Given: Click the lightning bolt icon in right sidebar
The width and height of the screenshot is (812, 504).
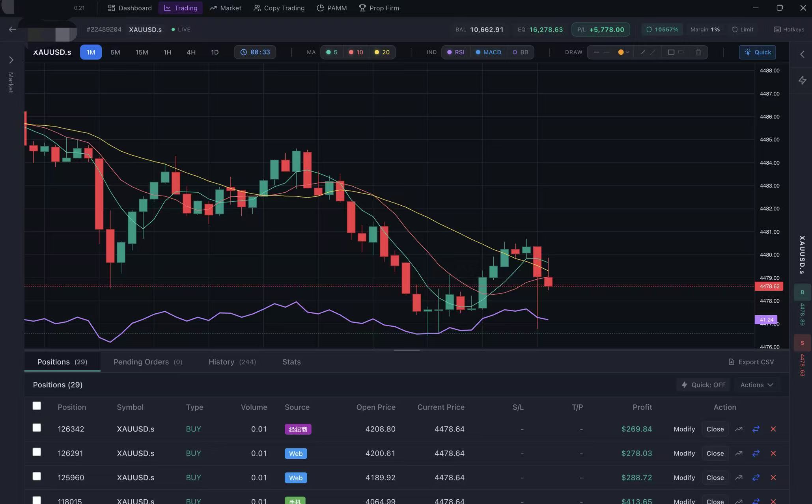Looking at the screenshot, I should click(x=802, y=80).
